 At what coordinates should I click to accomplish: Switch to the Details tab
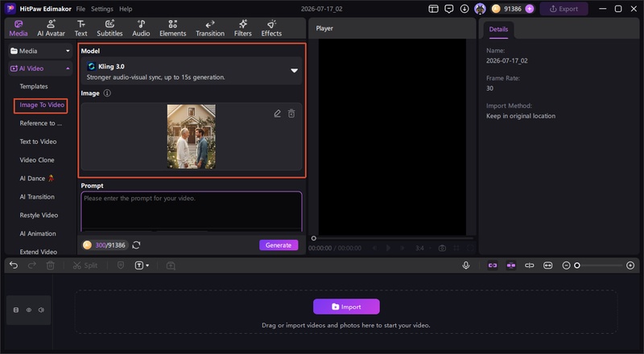(498, 29)
